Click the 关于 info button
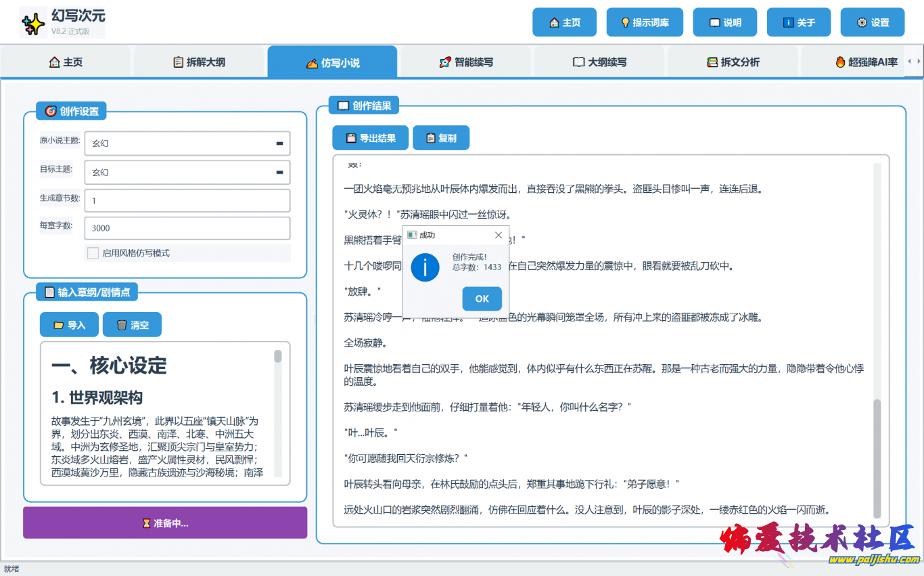The width and height of the screenshot is (924, 576). coord(798,22)
